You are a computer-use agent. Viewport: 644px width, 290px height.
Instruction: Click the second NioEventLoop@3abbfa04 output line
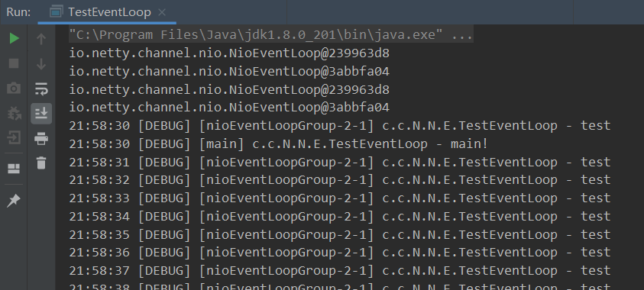229,108
